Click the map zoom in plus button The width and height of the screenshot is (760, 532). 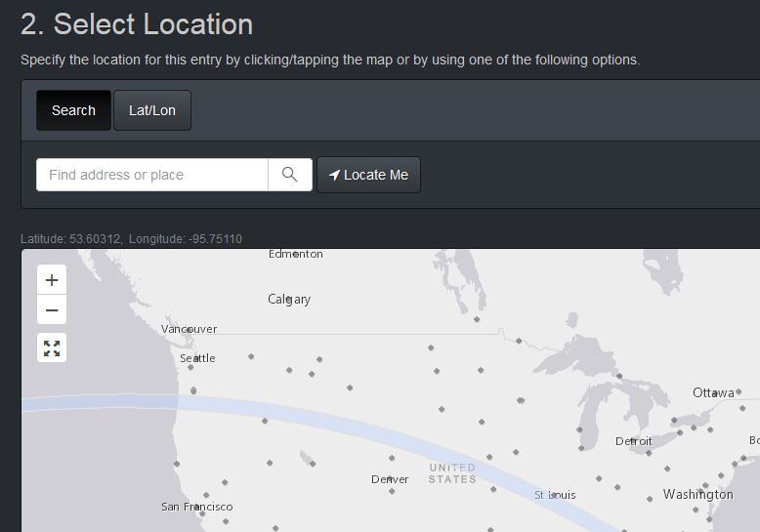tap(52, 280)
